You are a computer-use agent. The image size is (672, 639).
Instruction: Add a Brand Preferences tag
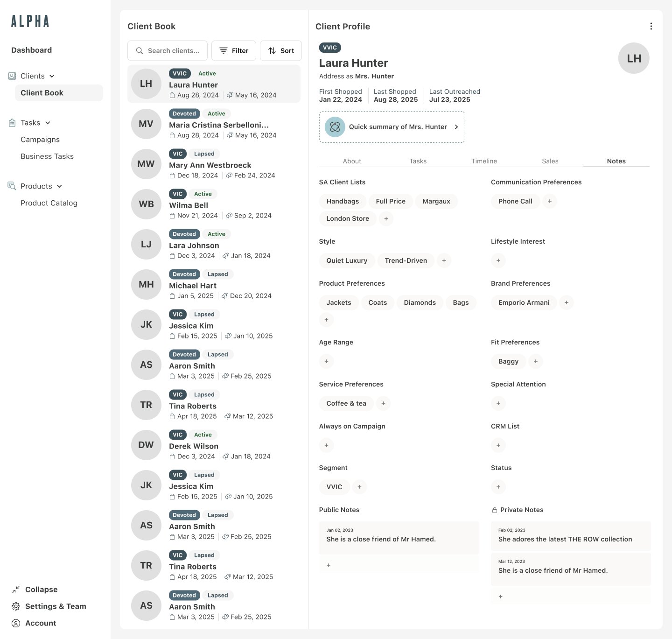coord(567,302)
